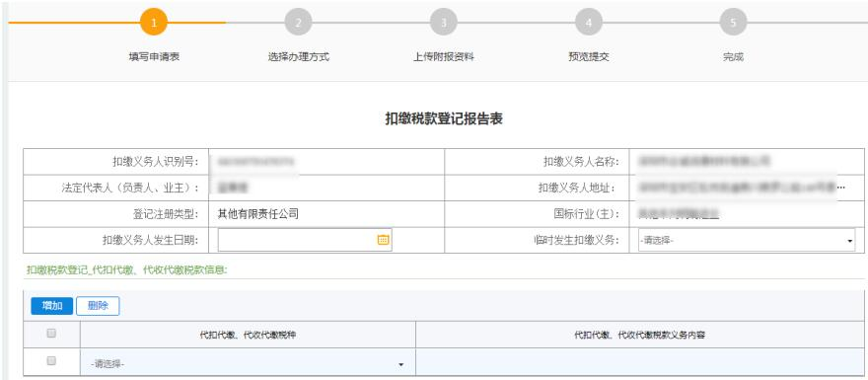
Task: Open the calendar picker icon for 扣缴义务人发生日期
Action: (x=383, y=240)
